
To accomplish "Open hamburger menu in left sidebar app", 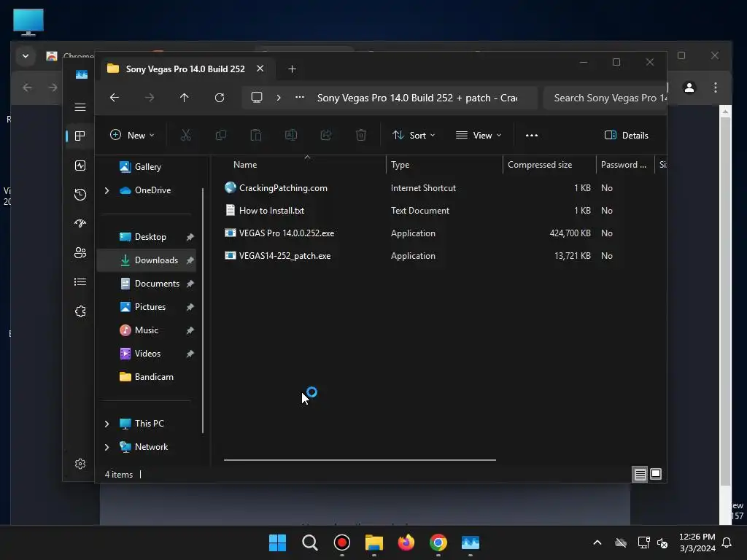I will (80, 107).
